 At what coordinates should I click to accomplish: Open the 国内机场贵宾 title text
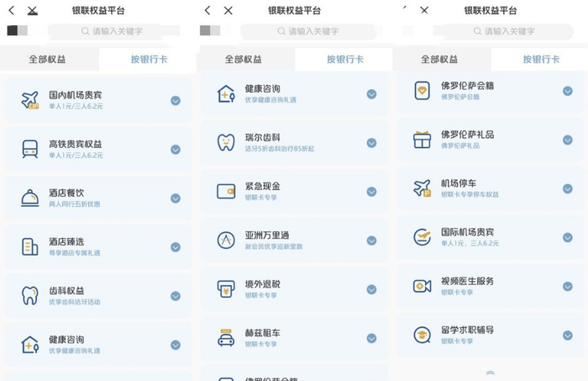[76, 95]
